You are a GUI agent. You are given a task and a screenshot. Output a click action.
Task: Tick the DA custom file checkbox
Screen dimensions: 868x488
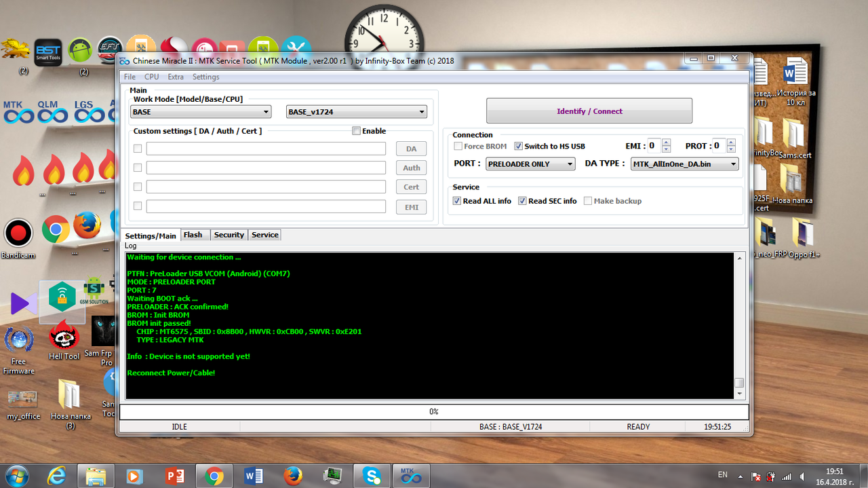[138, 149]
